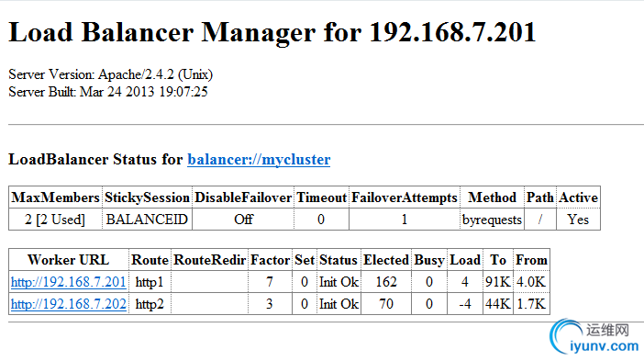Open the balancer://mycluster link

pyautogui.click(x=259, y=160)
